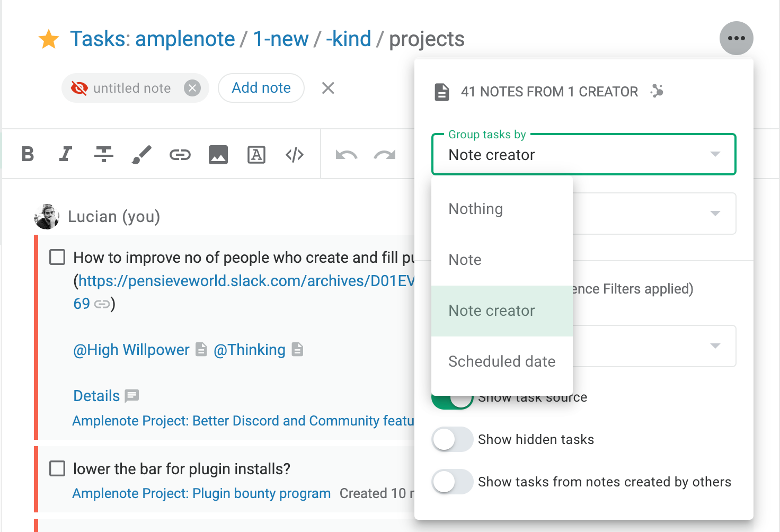Choose Note creator from the grouping list
This screenshot has width=780, height=532.
click(x=502, y=311)
